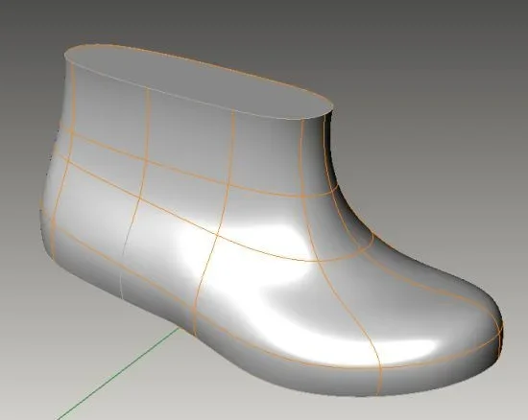Viewport: 528px width, 420px height.
Task: Select the flat top cap surface of the boot
Action: click(x=199, y=81)
